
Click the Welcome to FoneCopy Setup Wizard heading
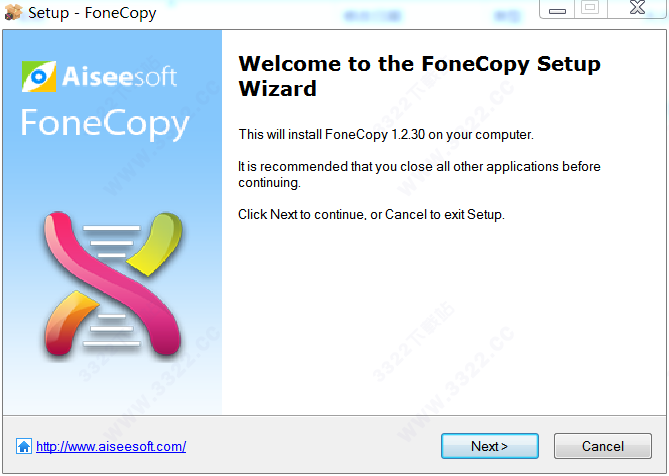420,76
